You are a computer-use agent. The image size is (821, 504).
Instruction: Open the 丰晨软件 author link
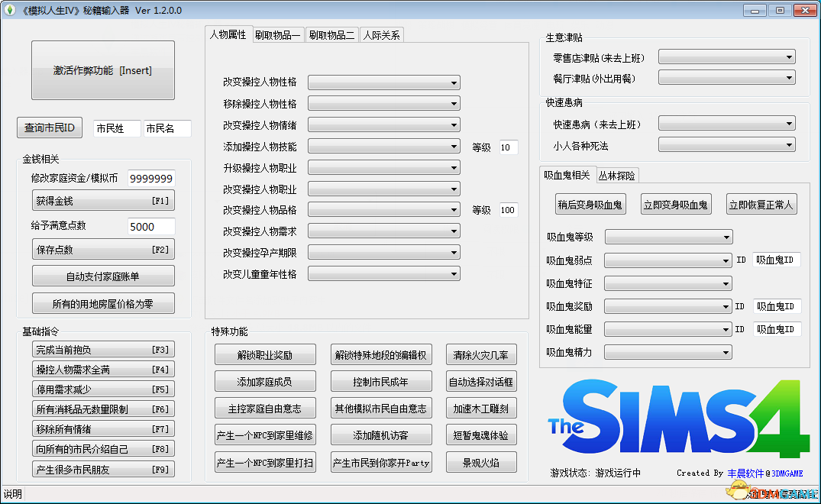click(x=747, y=473)
